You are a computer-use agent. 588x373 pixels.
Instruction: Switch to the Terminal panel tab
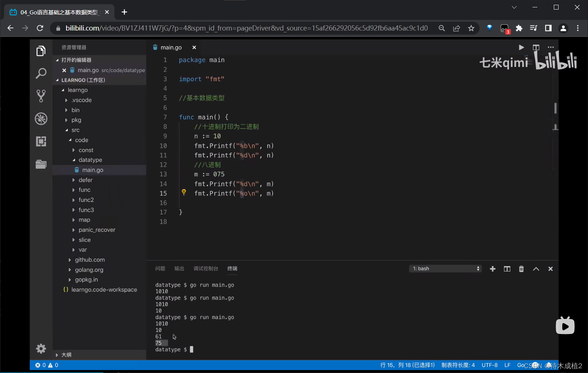pyautogui.click(x=232, y=269)
